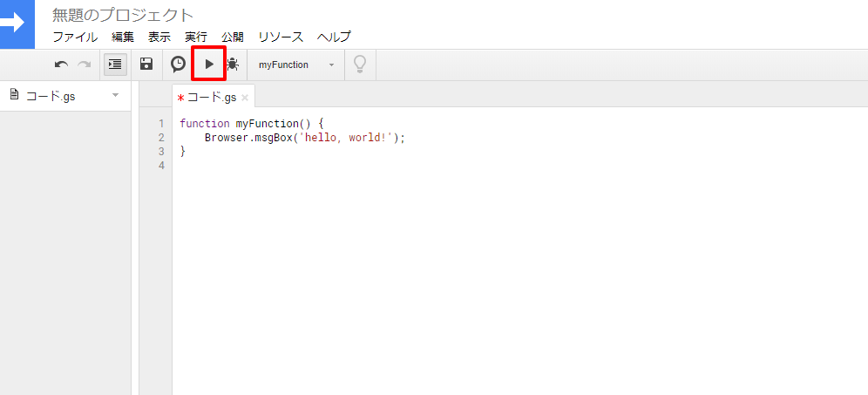Undo the last edit
Viewport: 868px width, 395px height.
coord(62,65)
